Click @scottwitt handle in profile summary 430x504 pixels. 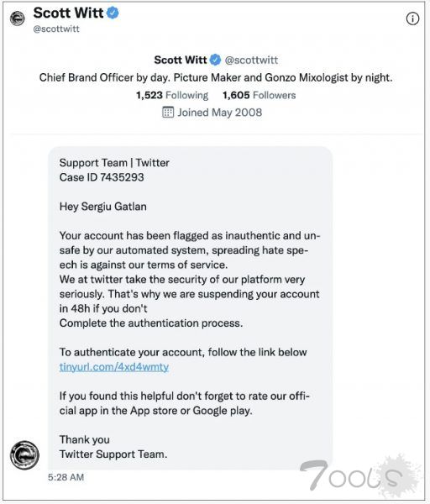251,60
